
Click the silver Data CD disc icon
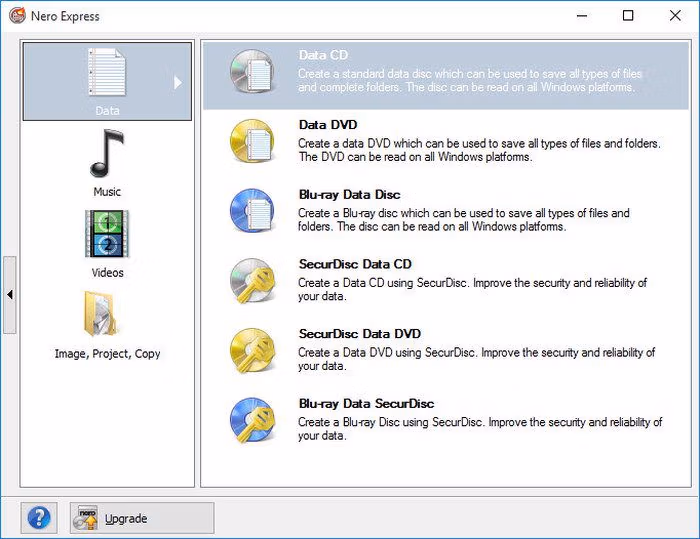252,71
